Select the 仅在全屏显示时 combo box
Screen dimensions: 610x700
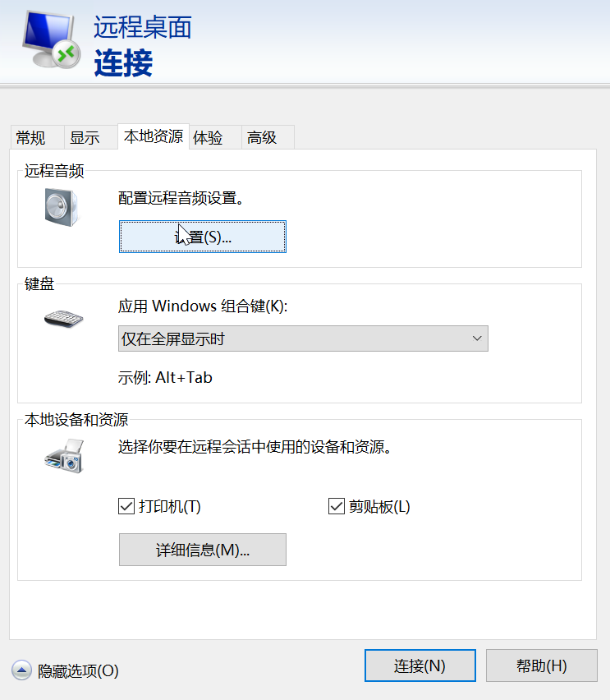[303, 338]
